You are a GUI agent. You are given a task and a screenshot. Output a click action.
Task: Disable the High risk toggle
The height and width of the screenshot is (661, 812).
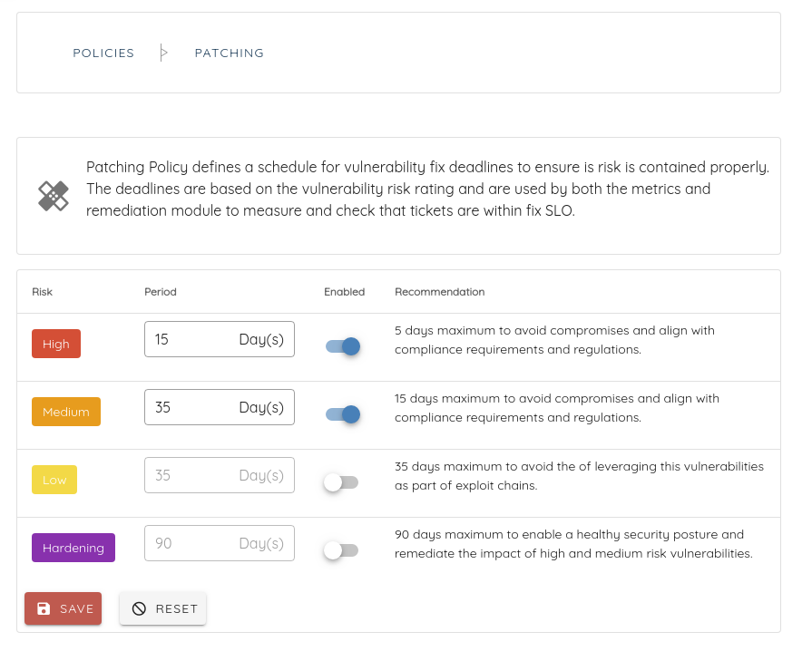pos(342,346)
